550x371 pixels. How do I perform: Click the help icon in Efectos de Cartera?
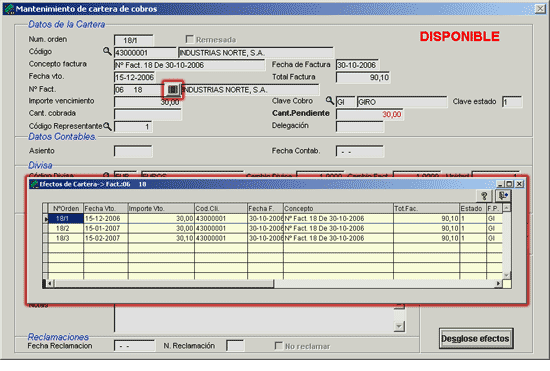(x=484, y=196)
